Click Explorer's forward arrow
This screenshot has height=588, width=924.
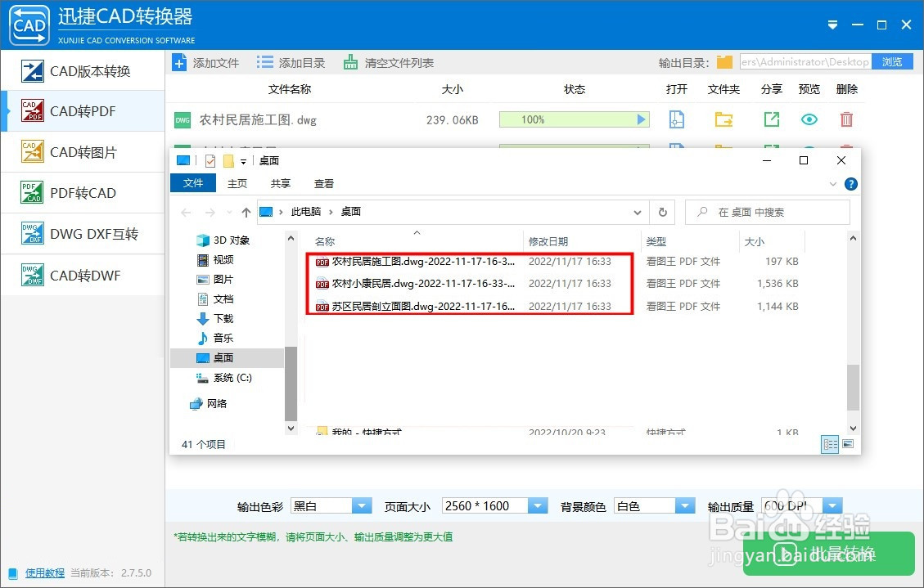click(210, 212)
